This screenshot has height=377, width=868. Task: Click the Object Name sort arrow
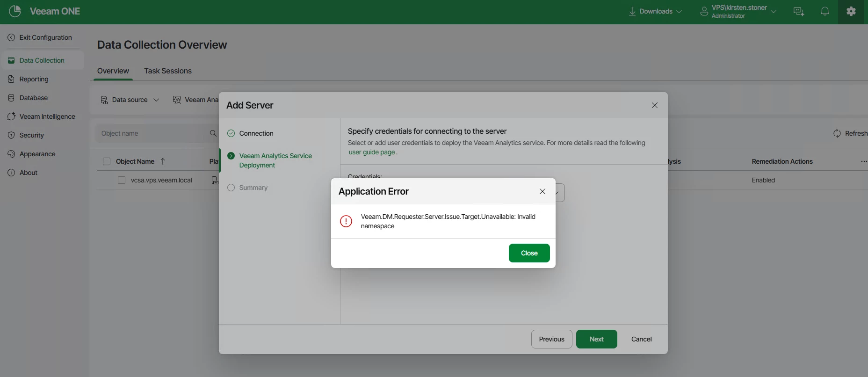click(163, 161)
